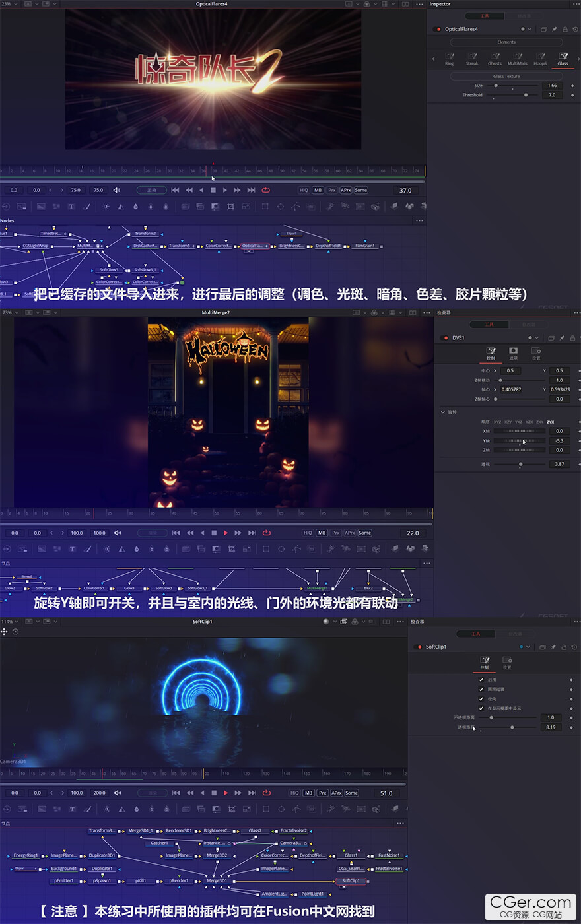Screen dimensions: 581x924
Task: Lock the SoftClip1 tool in inspector
Action: click(564, 647)
